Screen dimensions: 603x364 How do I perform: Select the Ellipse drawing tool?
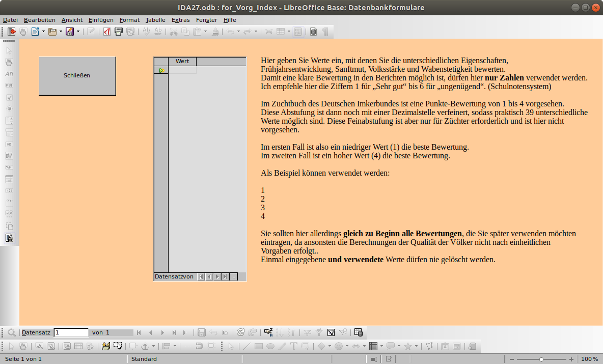pos(270,346)
